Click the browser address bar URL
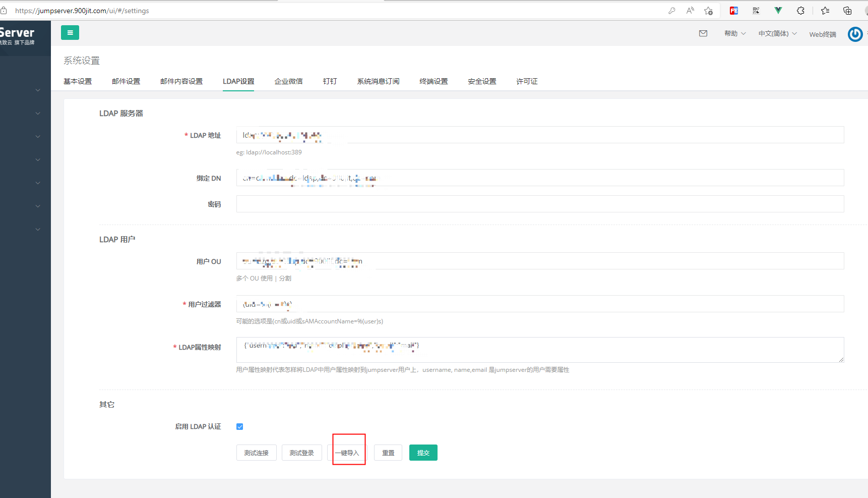Screen dimensions: 868x498 click(x=82, y=11)
